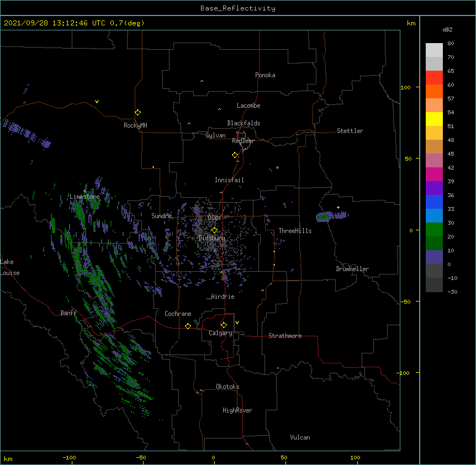The width and height of the screenshot is (476, 465).
Task: Click the Cochrane label
Action: tap(178, 314)
